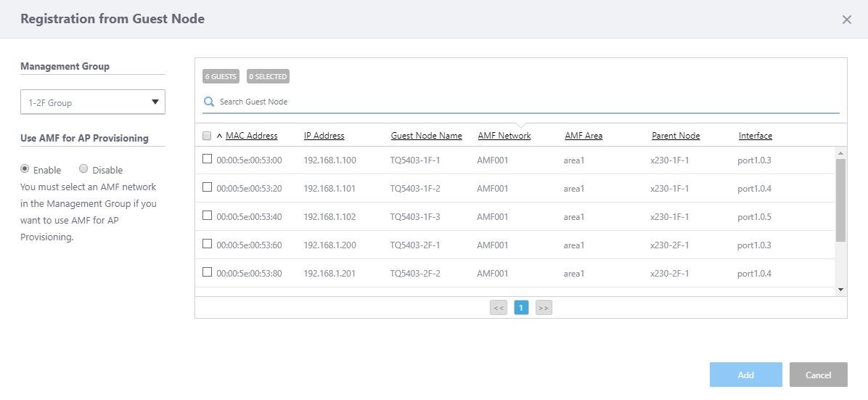This screenshot has width=868, height=400.
Task: Sort by Guest Node Name column
Action: tap(426, 136)
